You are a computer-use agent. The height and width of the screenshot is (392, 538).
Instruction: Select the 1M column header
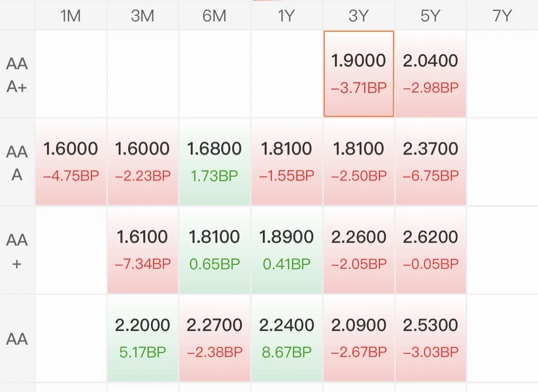(71, 16)
